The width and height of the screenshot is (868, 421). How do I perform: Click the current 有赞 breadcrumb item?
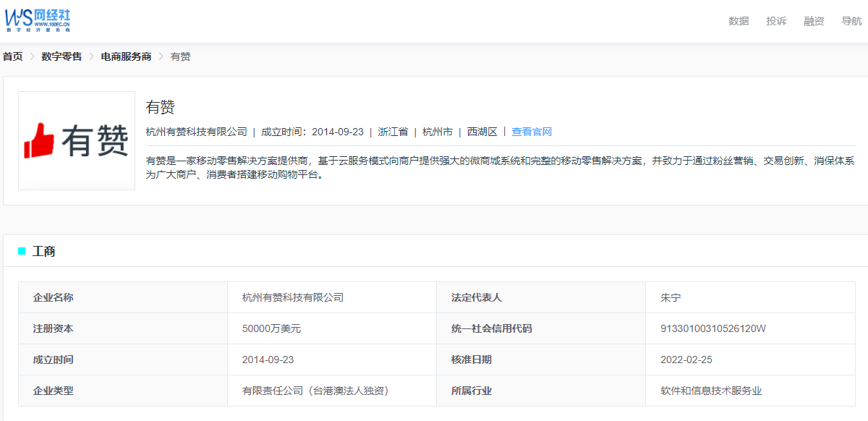click(x=180, y=56)
